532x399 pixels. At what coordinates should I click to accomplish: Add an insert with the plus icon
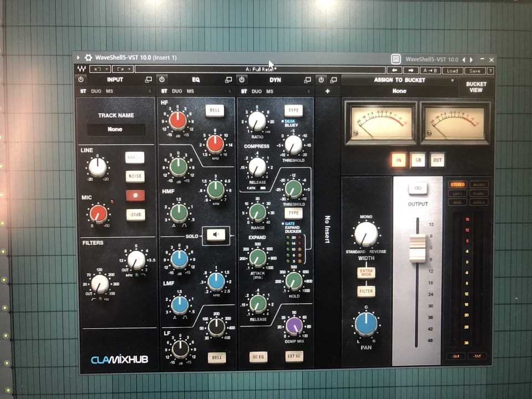tap(328, 91)
